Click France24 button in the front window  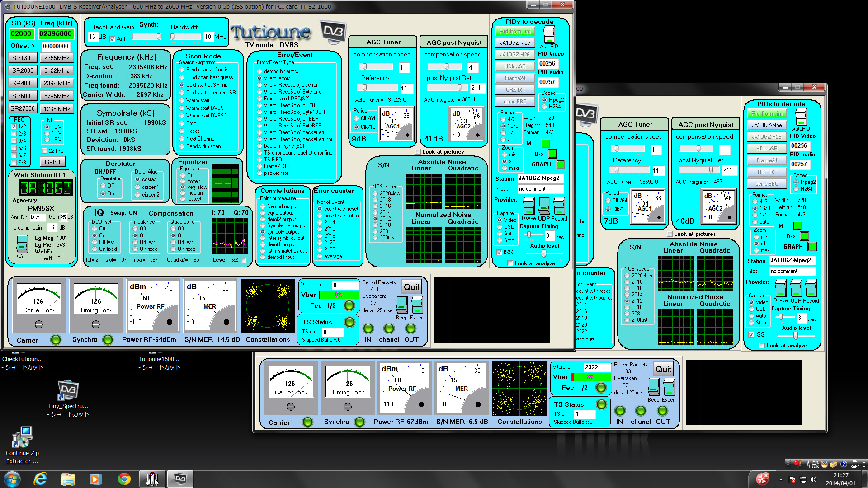click(x=515, y=78)
